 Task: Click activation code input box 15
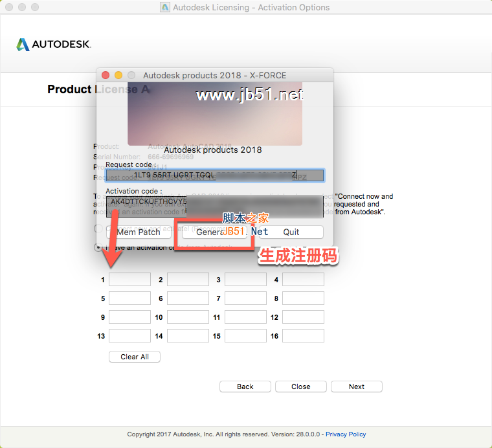click(245, 336)
